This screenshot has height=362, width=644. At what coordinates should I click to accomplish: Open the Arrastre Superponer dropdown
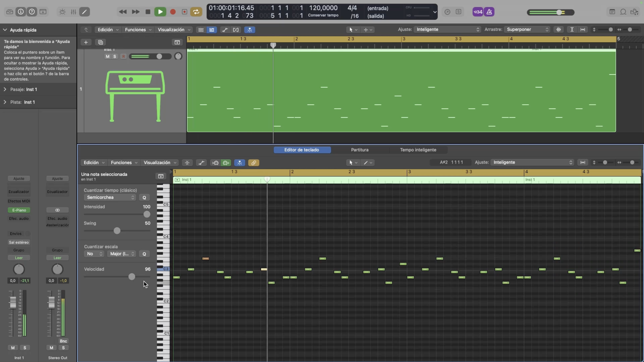(527, 30)
